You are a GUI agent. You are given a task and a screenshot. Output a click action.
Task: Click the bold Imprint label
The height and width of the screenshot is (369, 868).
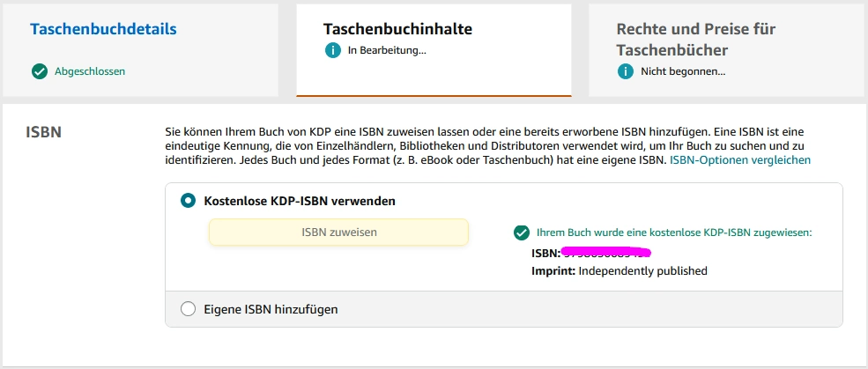pos(553,271)
